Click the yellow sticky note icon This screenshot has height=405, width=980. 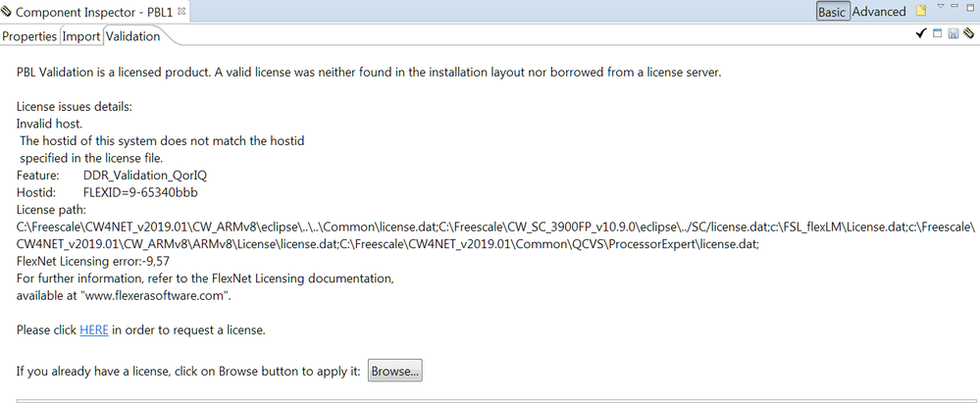click(920, 11)
